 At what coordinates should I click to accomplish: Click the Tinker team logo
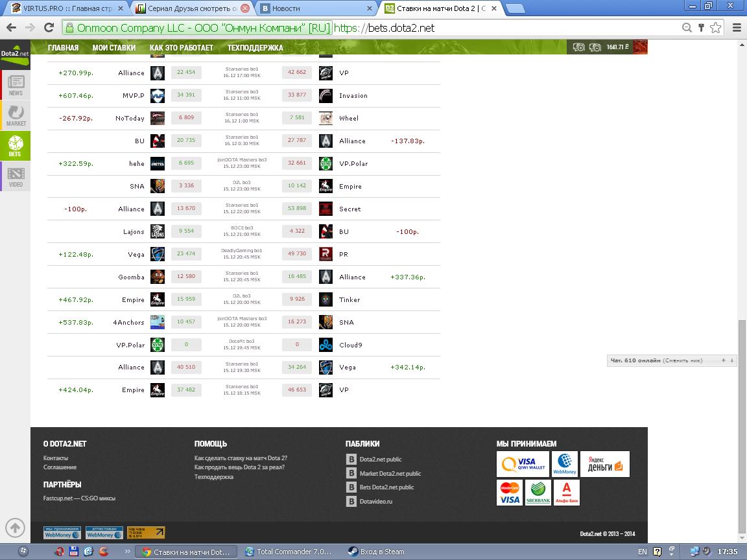click(x=326, y=299)
